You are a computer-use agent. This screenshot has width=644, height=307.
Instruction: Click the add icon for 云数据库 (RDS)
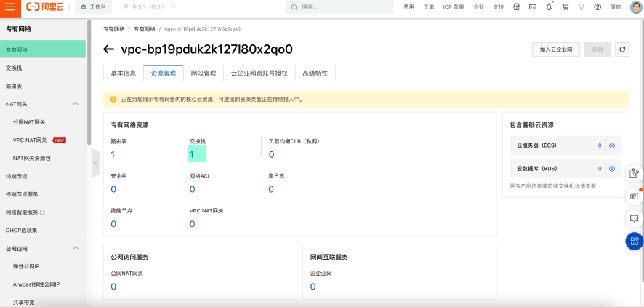point(612,169)
